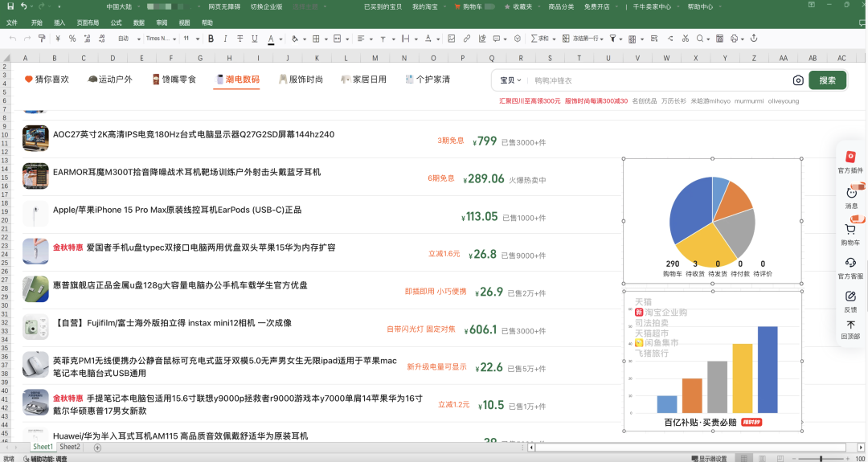Open the AOC27英寸 monitor product thumbnail
The image size is (868, 462).
click(x=35, y=138)
